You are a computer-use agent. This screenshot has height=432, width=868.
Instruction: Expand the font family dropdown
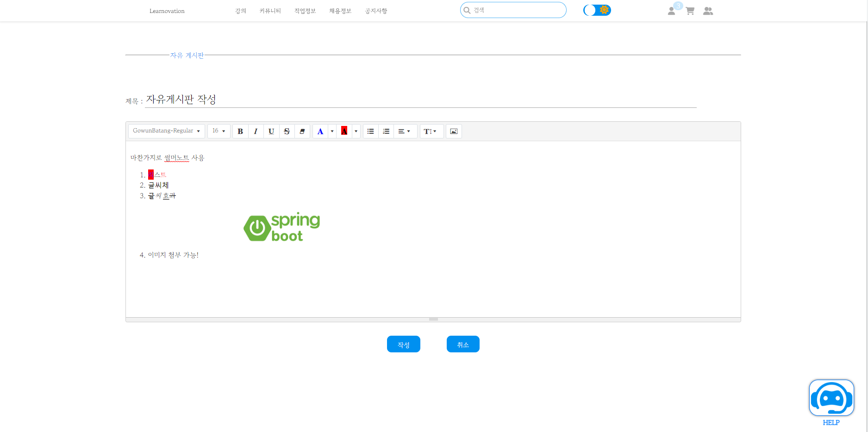click(x=166, y=131)
